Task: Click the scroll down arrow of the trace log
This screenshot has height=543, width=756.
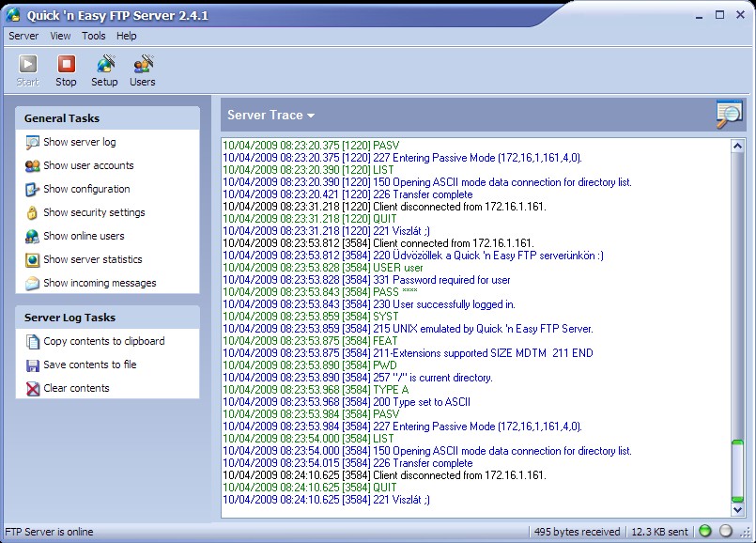Action: (737, 509)
